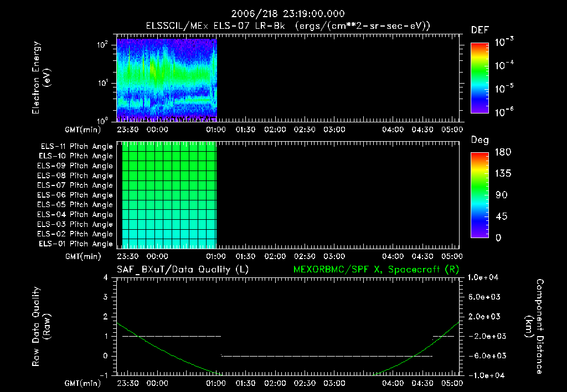
Task: Select the green MEXORBMC/SPF X legend text
Action: click(376, 270)
